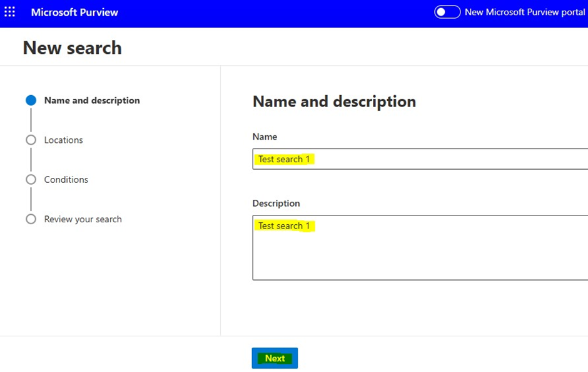
Task: Click the Name and description form heading
Action: [334, 101]
